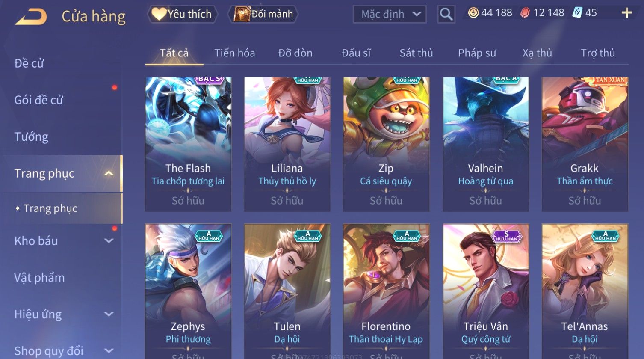Screen dimensions: 644x359
Task: Open Liliana Thủy thủ hồ ly skin card
Action: coord(287,144)
